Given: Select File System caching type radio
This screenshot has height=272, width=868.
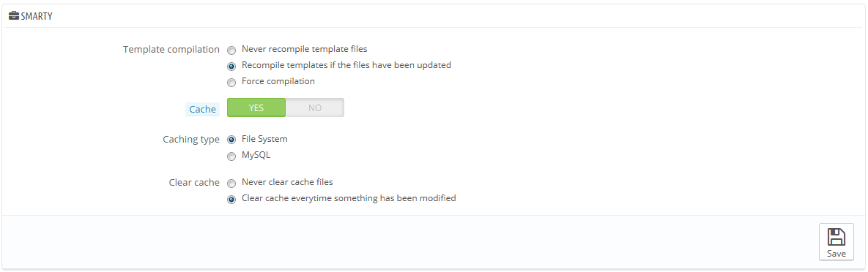Looking at the screenshot, I should (231, 140).
